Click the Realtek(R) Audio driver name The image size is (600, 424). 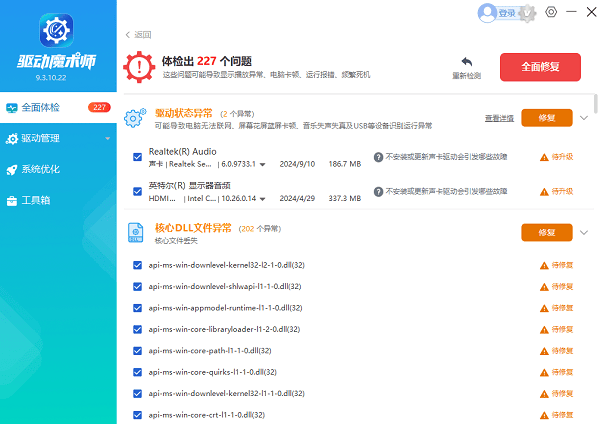(x=183, y=152)
